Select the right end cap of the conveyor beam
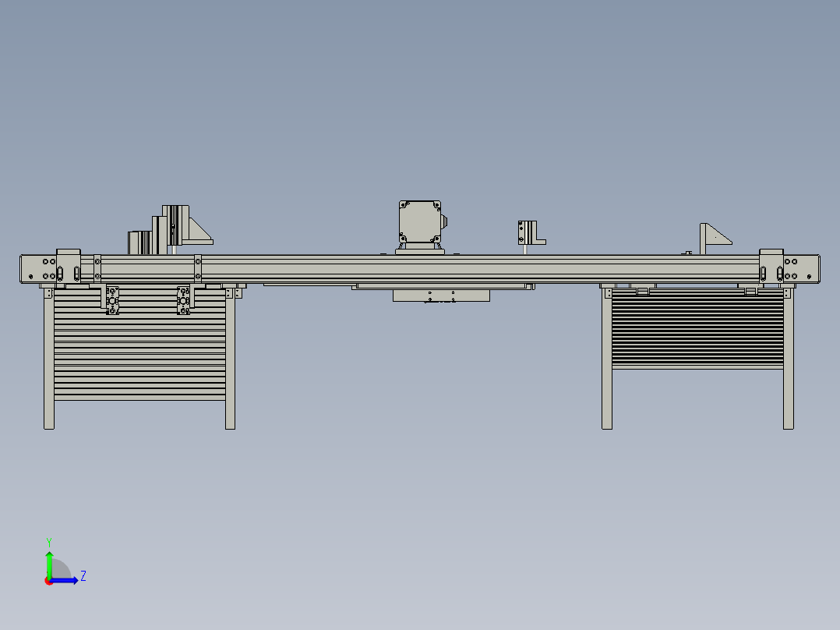840x630 pixels. coord(801,269)
